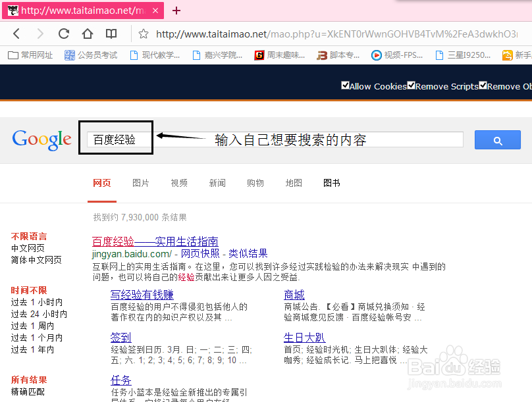Image resolution: width=532 pixels, height=402 pixels.
Task: Open the 写经验有钱赚 sitelink
Action: (x=142, y=295)
